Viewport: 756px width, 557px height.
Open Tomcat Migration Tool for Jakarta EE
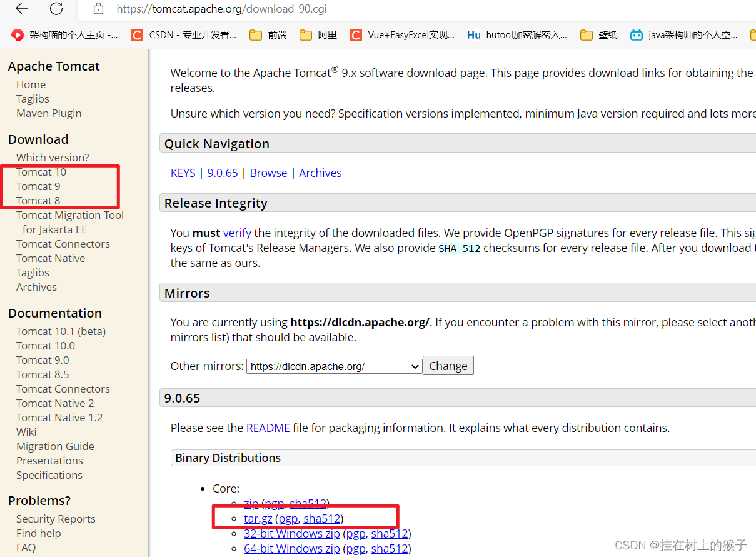point(70,222)
